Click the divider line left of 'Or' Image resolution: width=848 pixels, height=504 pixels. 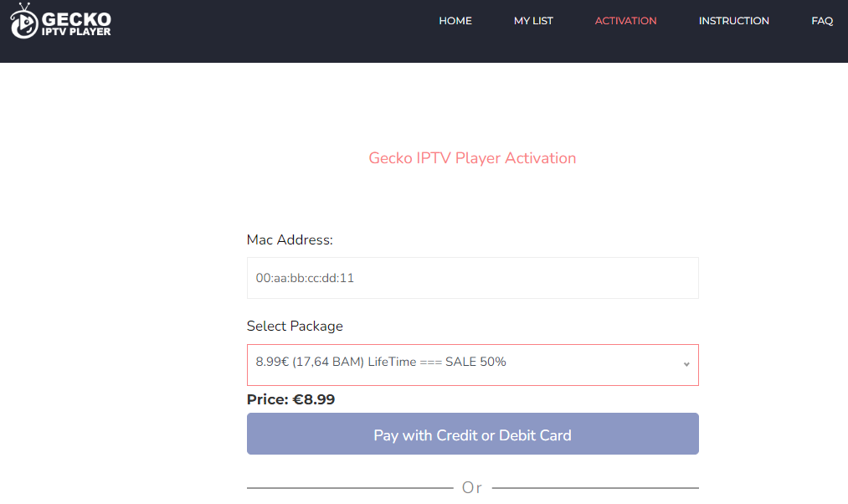[349, 488]
